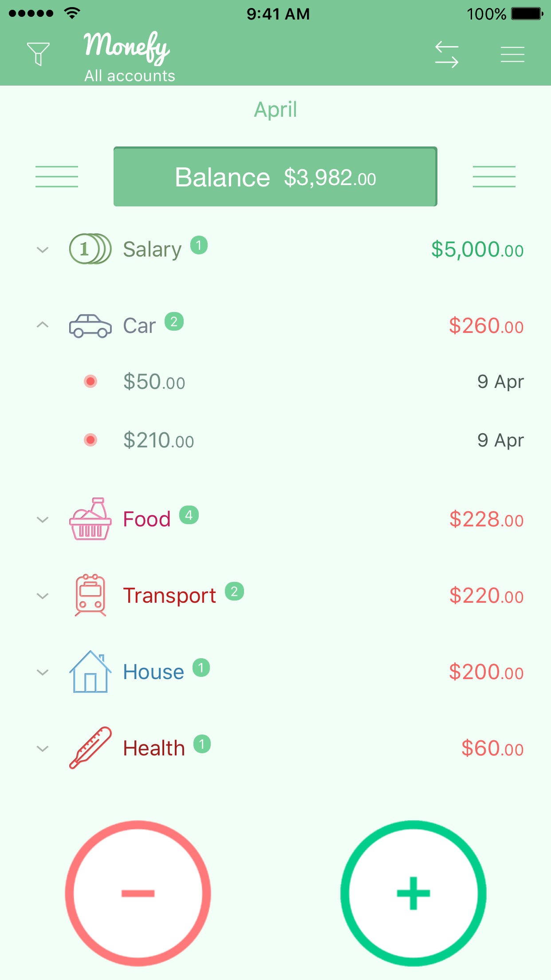551x980 pixels.
Task: Tap the Salary coins icon
Action: 90,249
